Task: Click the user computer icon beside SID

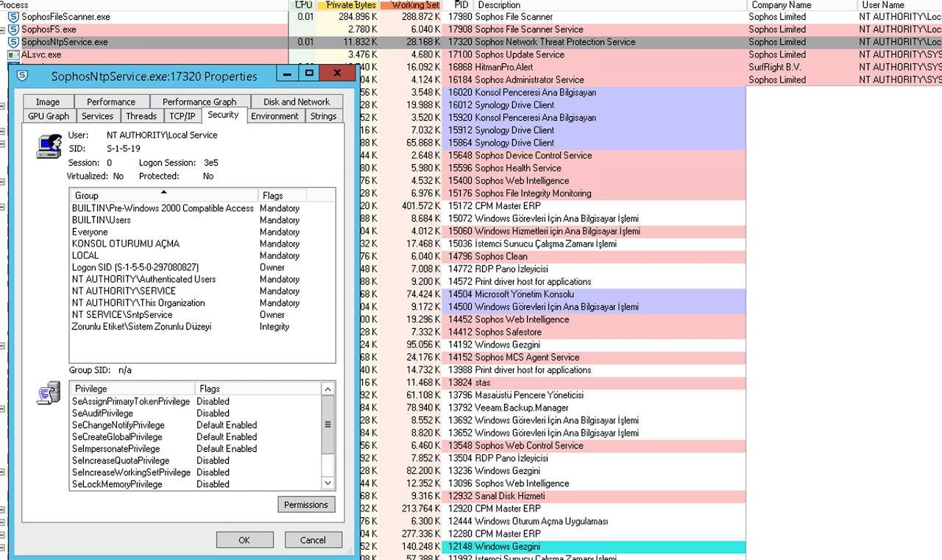Action: click(x=49, y=146)
